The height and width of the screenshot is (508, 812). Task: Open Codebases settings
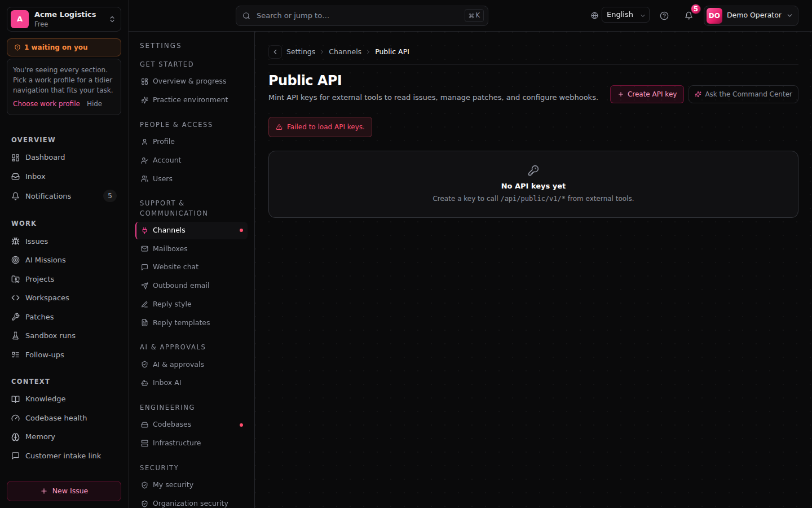pyautogui.click(x=192, y=424)
